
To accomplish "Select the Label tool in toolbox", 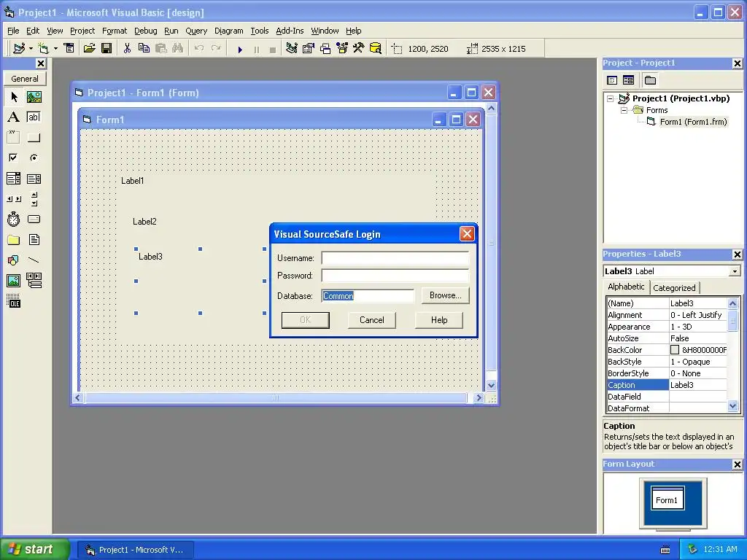I will [14, 117].
